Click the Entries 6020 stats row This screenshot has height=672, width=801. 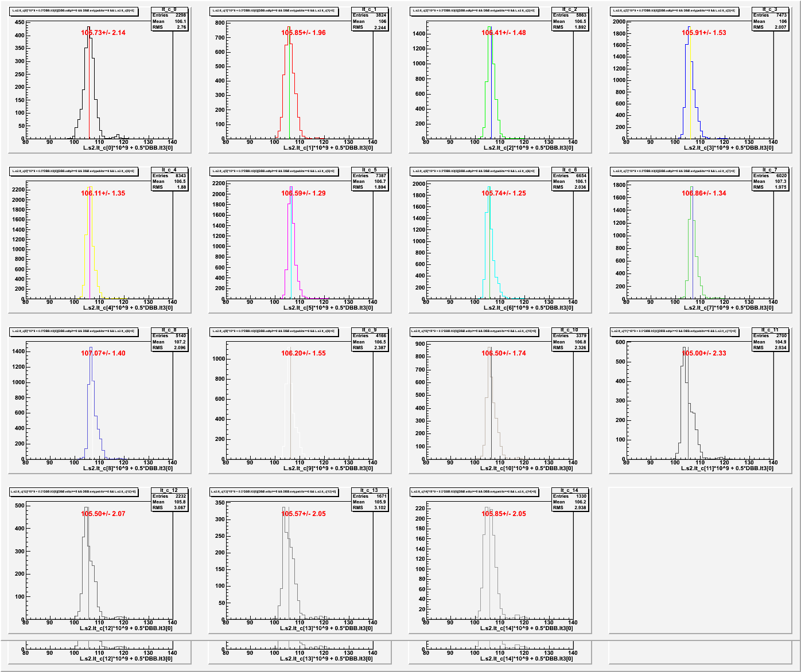point(770,175)
